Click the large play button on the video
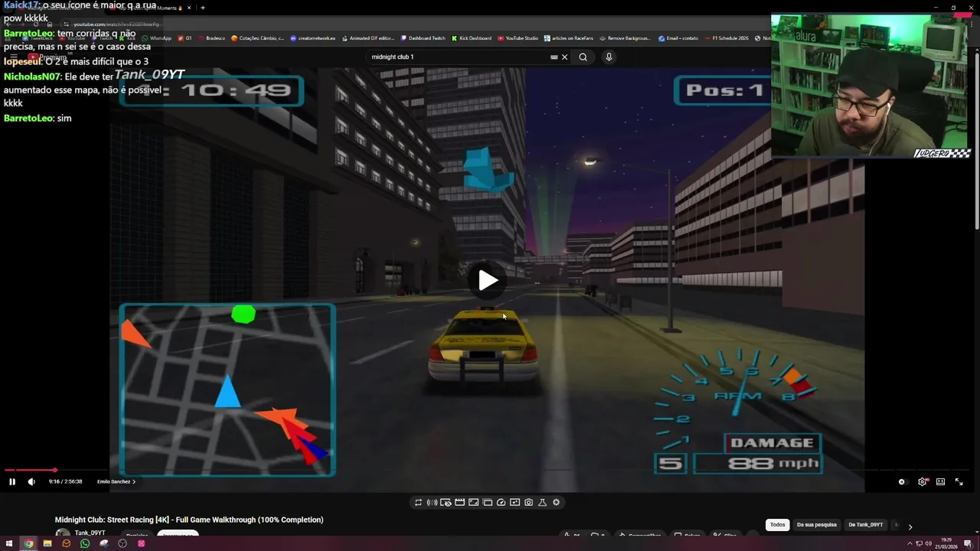 (488, 280)
